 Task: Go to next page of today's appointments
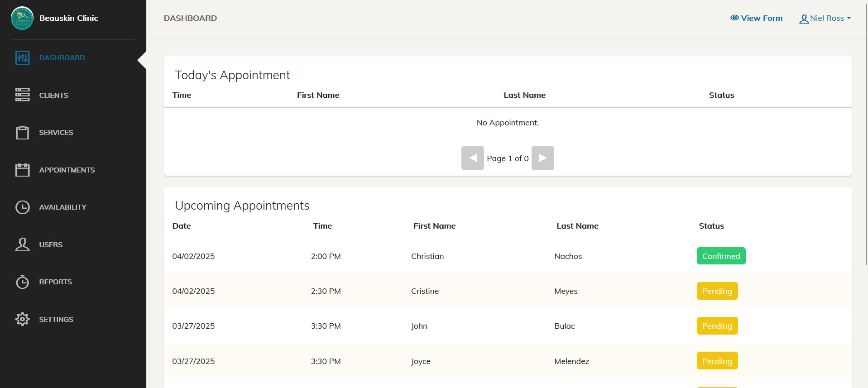[x=543, y=158]
